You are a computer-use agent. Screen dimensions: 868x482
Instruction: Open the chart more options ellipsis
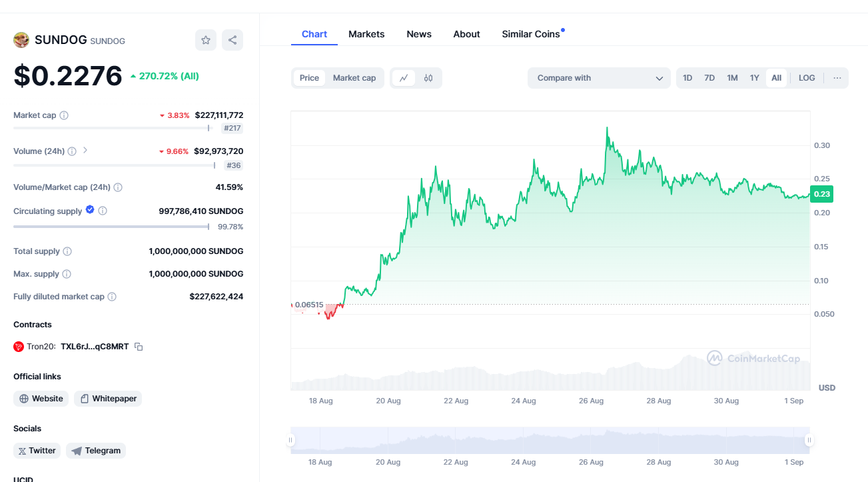coord(837,78)
